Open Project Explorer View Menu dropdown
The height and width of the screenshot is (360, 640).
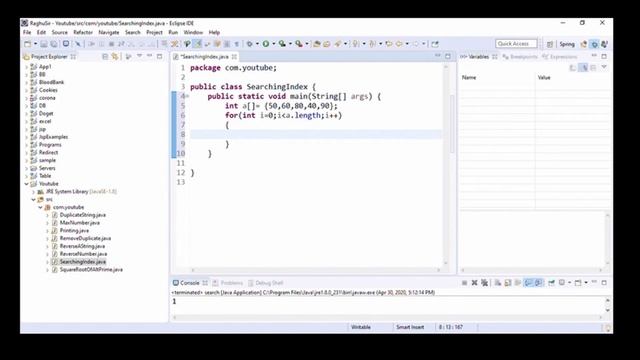[140, 56]
